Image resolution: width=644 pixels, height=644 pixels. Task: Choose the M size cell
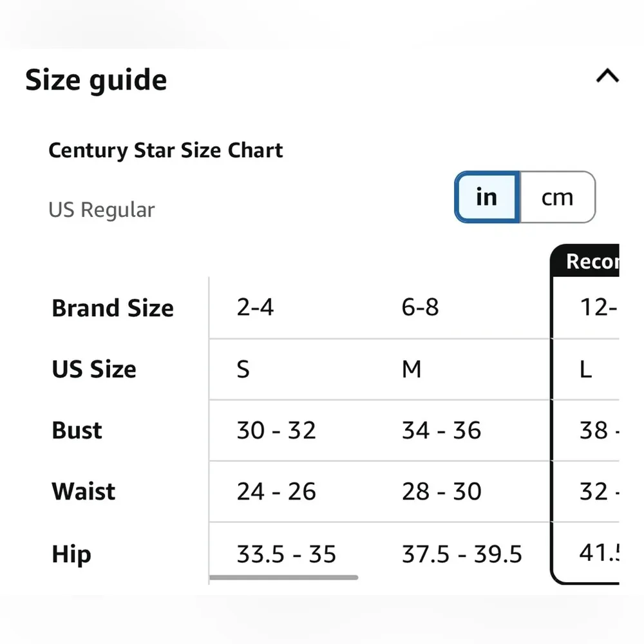[412, 370]
